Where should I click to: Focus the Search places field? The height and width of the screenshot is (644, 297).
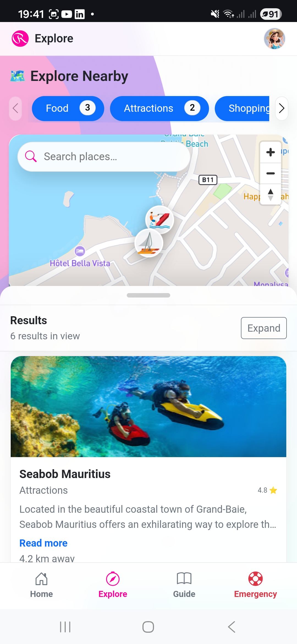point(104,157)
